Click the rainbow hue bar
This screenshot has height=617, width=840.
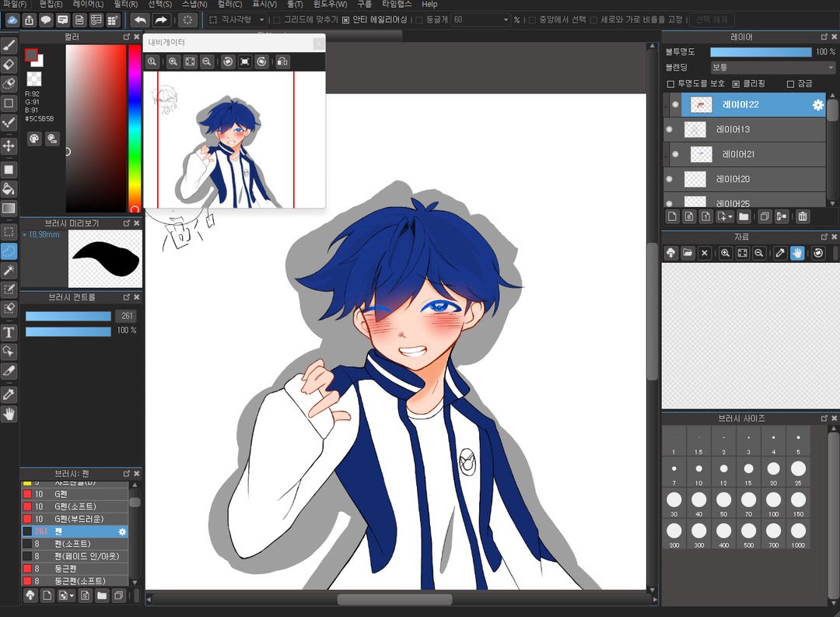click(134, 128)
